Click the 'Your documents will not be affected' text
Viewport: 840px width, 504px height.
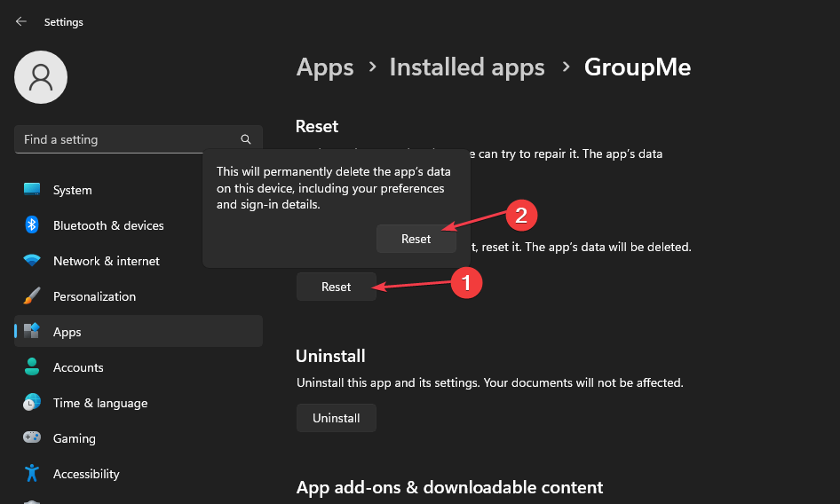pyautogui.click(x=585, y=382)
